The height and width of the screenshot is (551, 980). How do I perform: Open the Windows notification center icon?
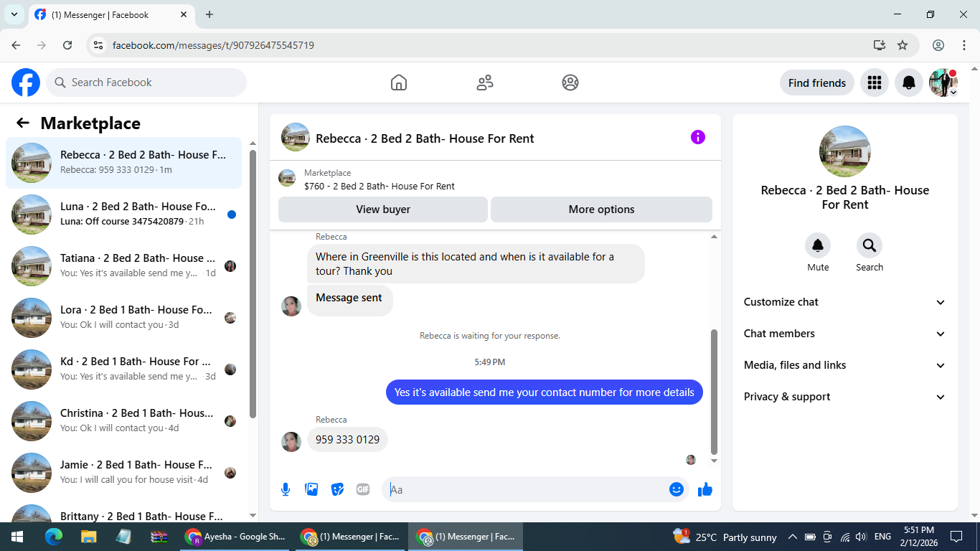click(956, 537)
